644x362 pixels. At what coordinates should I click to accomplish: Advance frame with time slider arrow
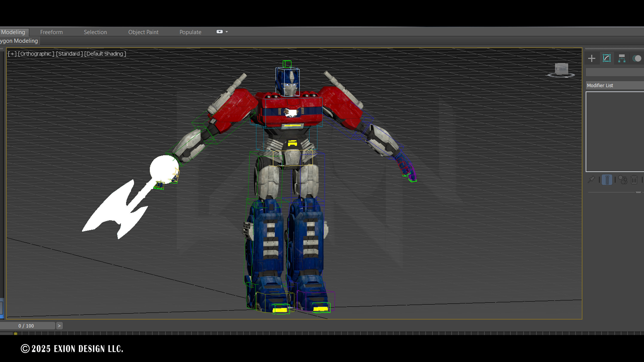click(59, 326)
